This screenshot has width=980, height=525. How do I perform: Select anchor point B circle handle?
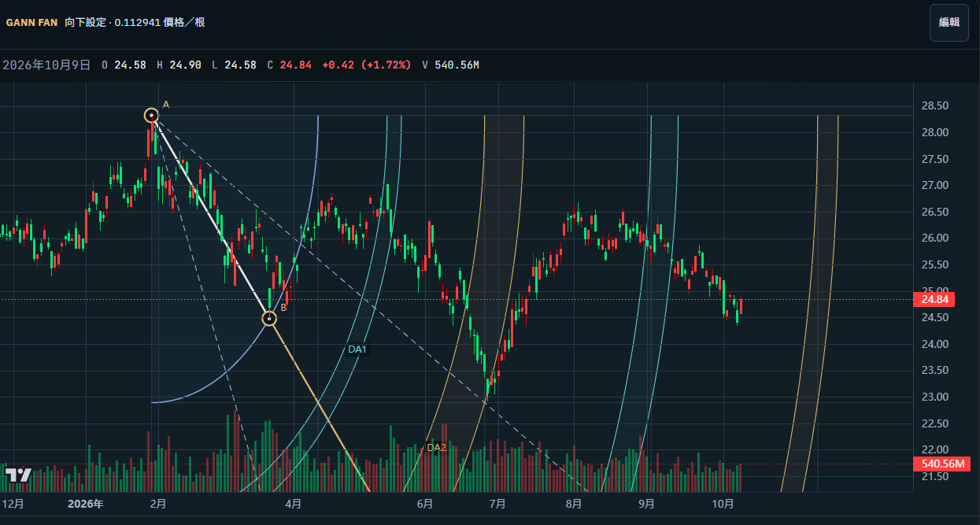(269, 318)
